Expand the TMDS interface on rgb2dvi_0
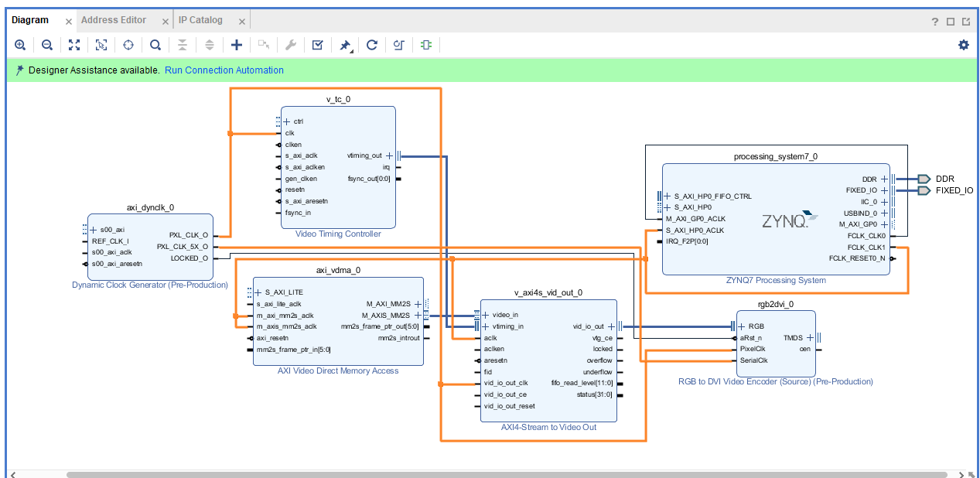Image resolution: width=980 pixels, height=478 pixels. pos(809,337)
